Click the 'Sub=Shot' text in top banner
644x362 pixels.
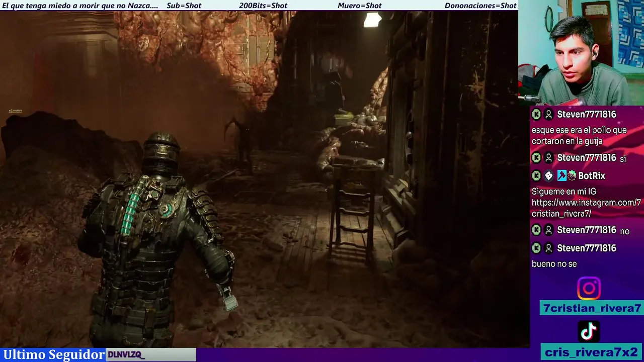[x=184, y=6]
